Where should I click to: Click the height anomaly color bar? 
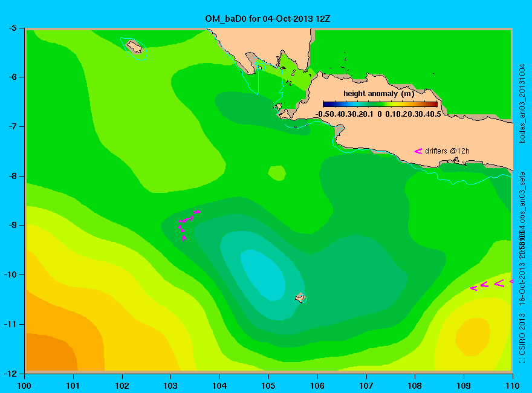(x=380, y=104)
